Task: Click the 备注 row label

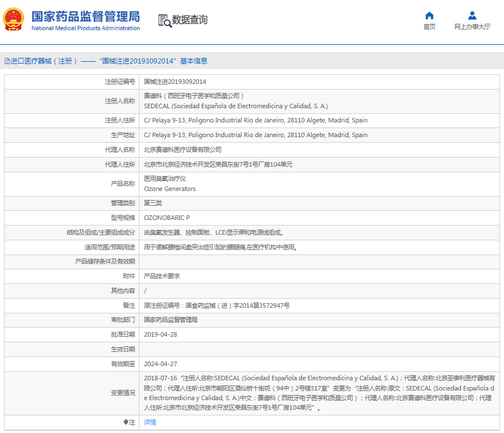Action: coord(129,305)
